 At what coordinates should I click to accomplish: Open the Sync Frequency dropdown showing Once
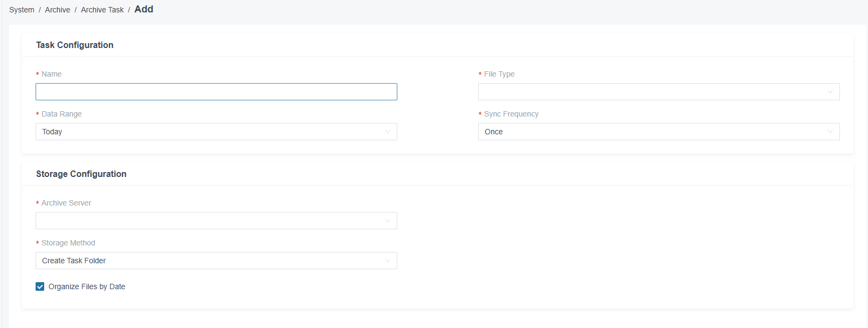659,132
